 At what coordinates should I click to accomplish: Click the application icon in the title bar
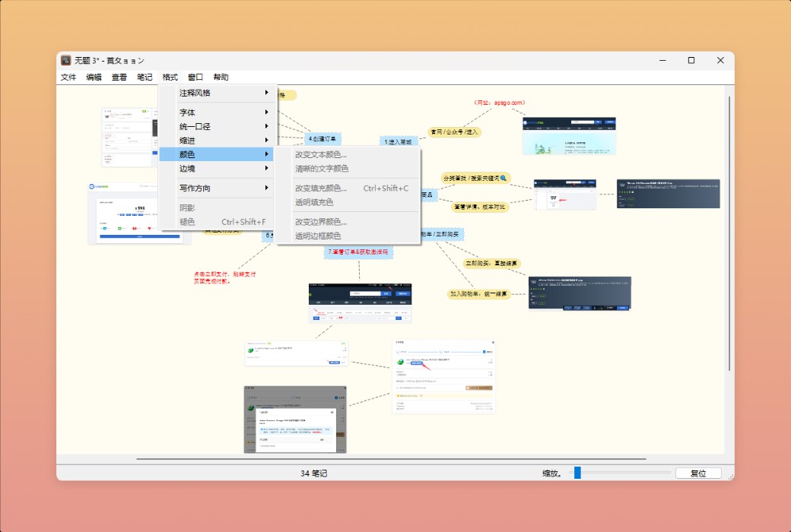pyautogui.click(x=65, y=60)
